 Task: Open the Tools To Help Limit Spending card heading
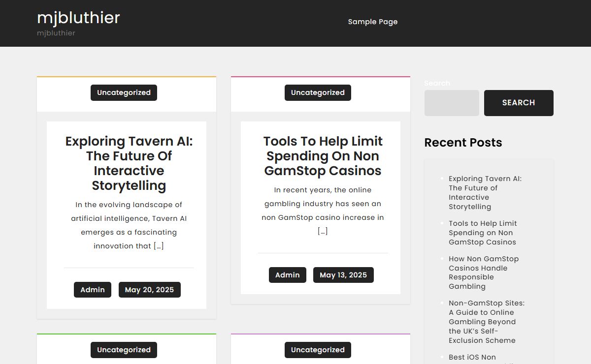point(323,156)
